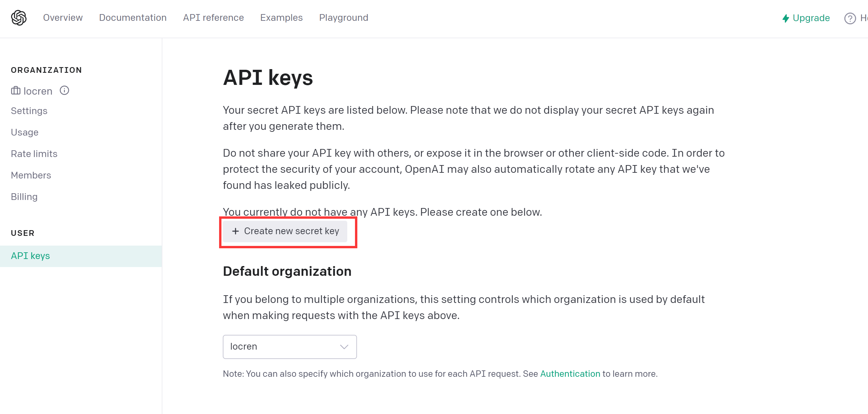The height and width of the screenshot is (414, 868).
Task: Open the Rate limits page
Action: (34, 154)
